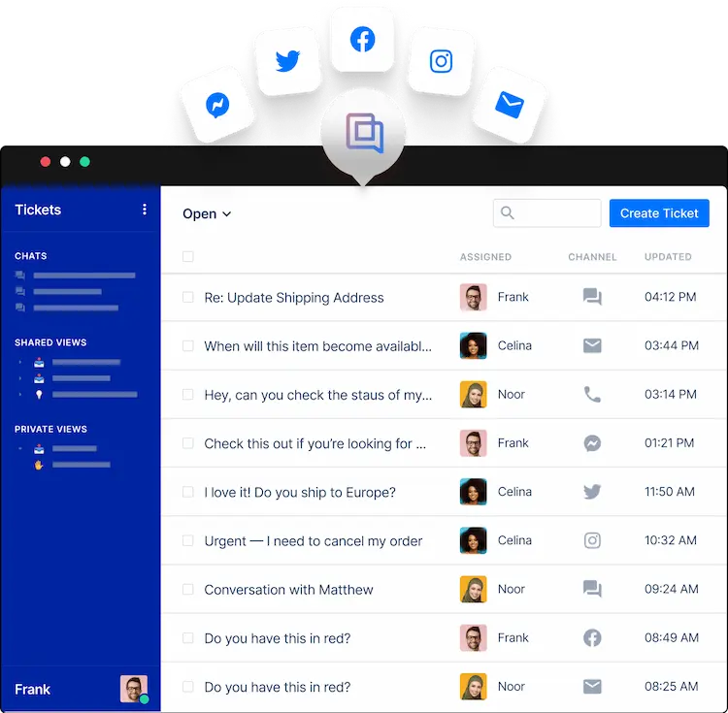Screen dimensions: 728x713
Task: Open 'I love it! Do you ship to Europe?'
Action: 300,492
